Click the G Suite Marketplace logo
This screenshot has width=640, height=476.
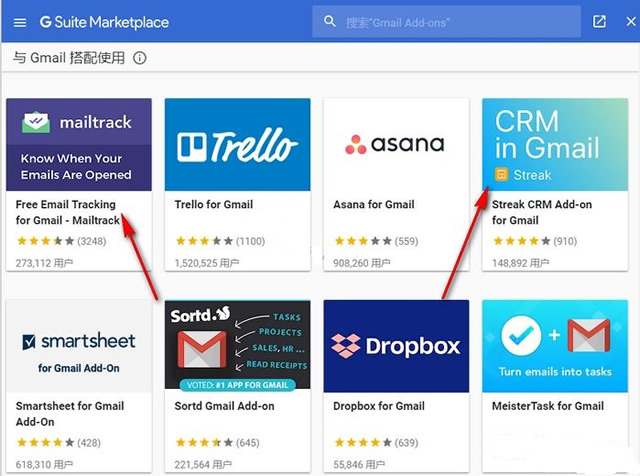pyautogui.click(x=104, y=22)
